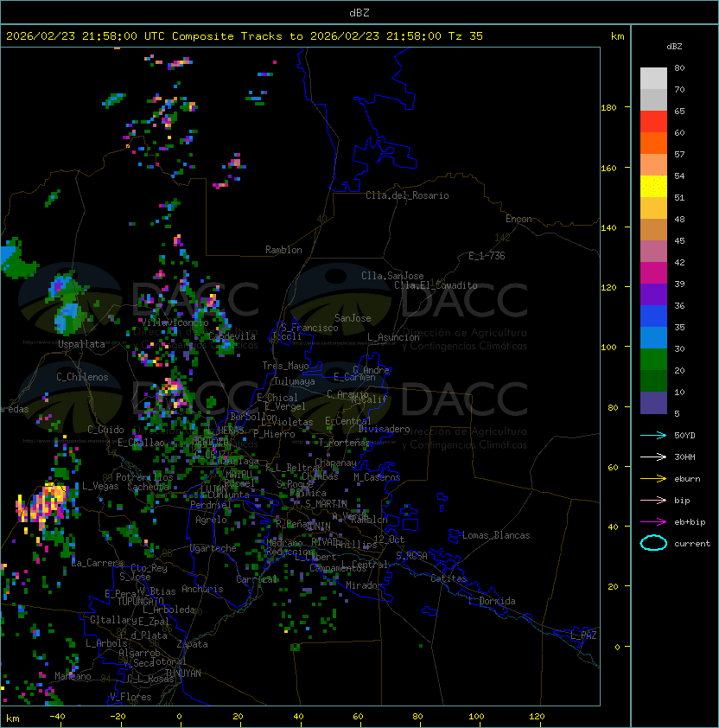Viewport: 719px width, 728px height.
Task: Click the white 30HM arrow in legend
Action: coord(653,457)
